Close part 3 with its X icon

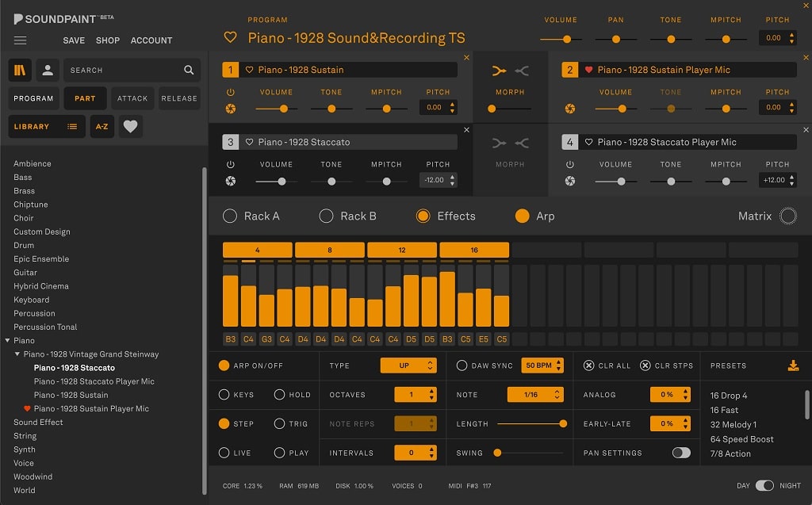pos(466,130)
